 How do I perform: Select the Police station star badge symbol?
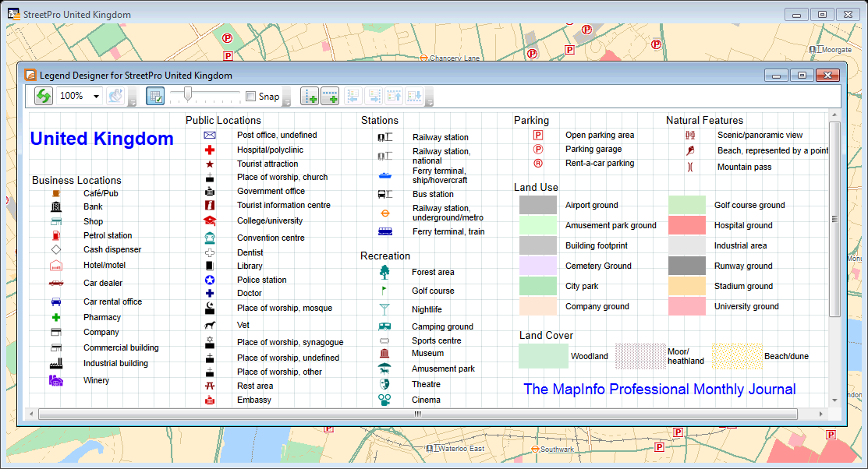point(209,280)
